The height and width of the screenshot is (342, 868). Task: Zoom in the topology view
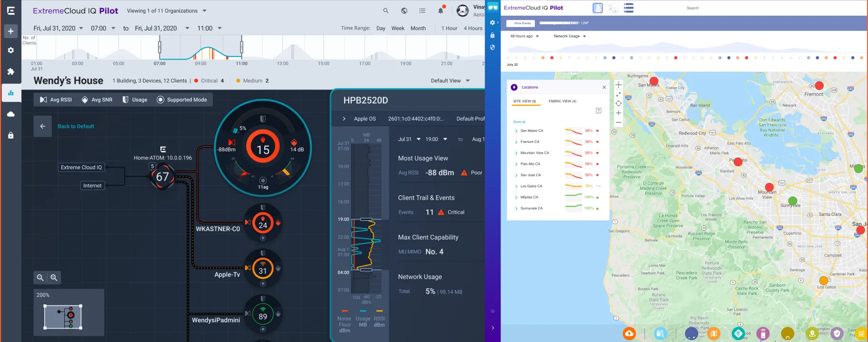point(54,278)
